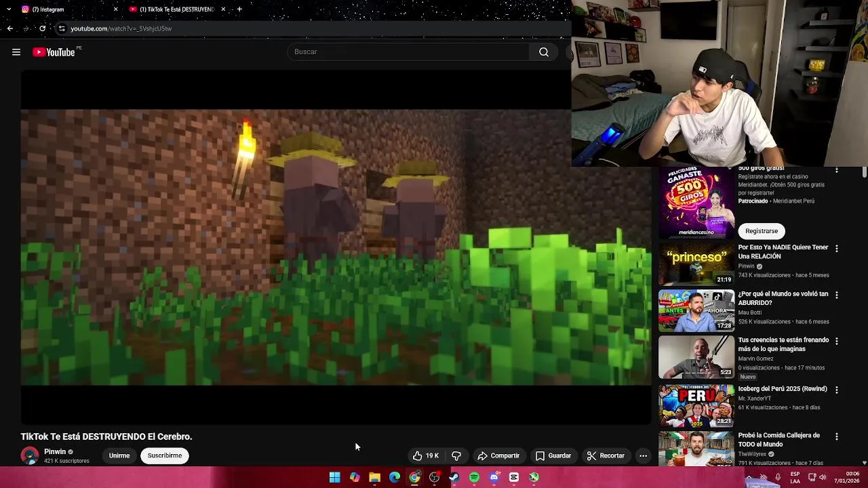
Task: Open 'princeso' video thumbnail
Action: [x=696, y=264]
